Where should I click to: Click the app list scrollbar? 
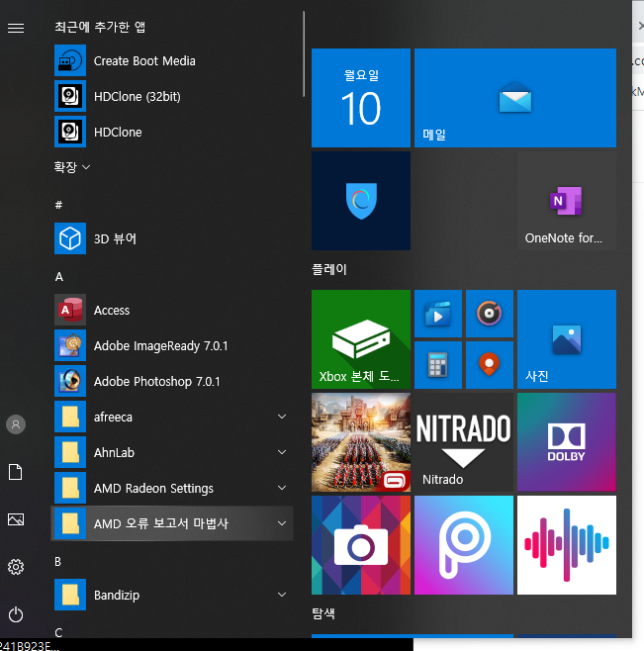tap(304, 54)
